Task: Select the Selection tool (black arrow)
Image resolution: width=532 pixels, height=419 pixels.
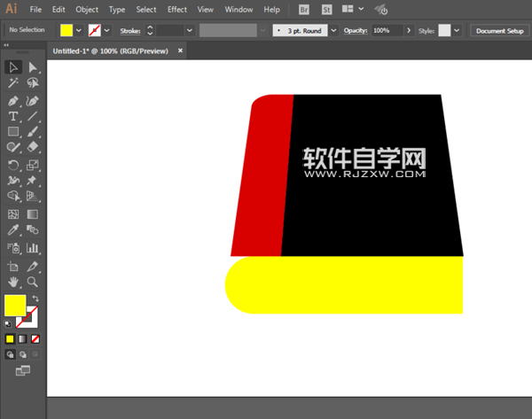Action: [x=13, y=67]
